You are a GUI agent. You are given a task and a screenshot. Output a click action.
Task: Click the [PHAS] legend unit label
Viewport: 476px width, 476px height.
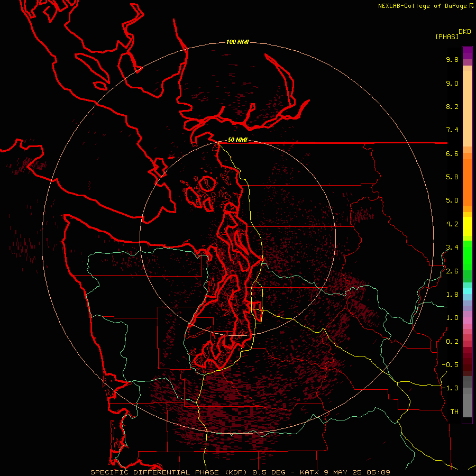(447, 37)
